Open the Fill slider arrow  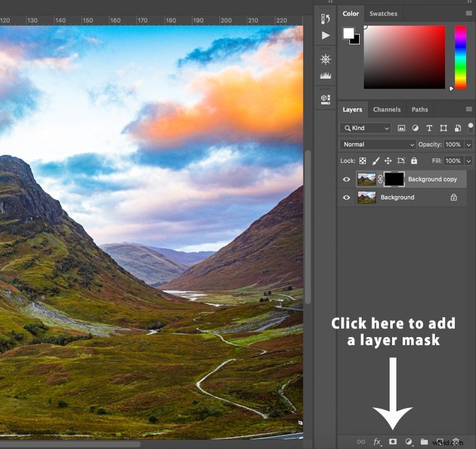pyautogui.click(x=469, y=161)
